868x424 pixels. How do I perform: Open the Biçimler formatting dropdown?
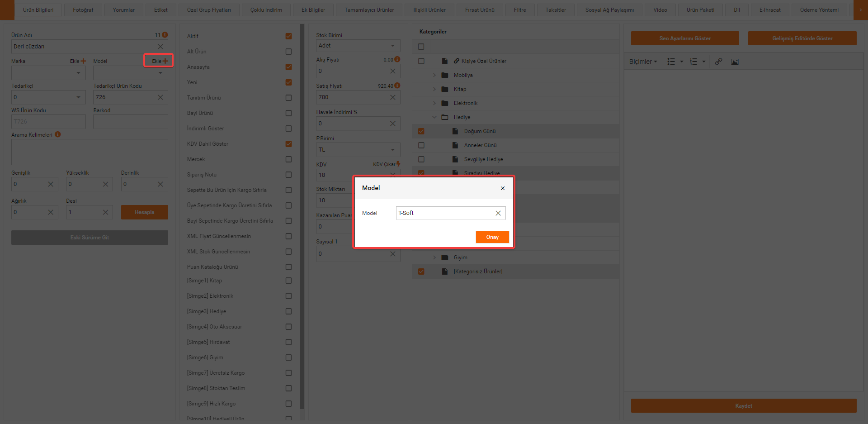click(643, 62)
